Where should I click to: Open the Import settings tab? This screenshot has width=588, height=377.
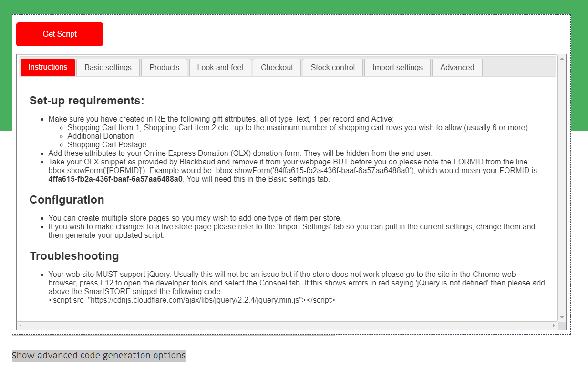398,68
